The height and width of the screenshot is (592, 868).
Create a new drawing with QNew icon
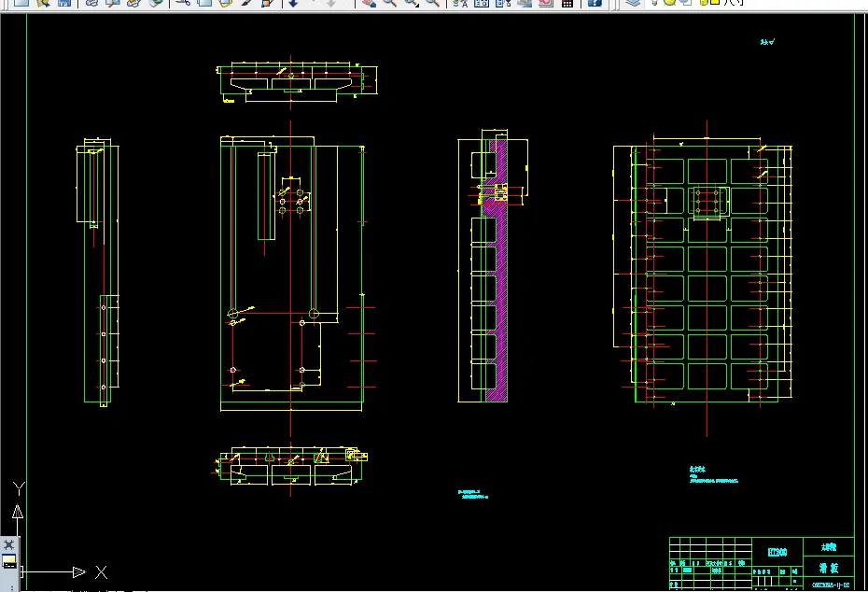pyautogui.click(x=21, y=2)
